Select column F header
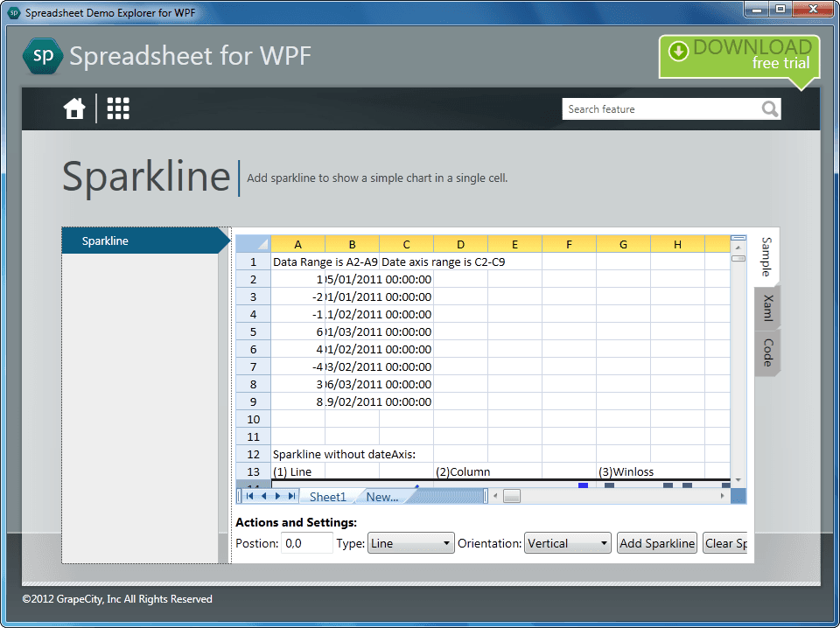 pos(569,245)
